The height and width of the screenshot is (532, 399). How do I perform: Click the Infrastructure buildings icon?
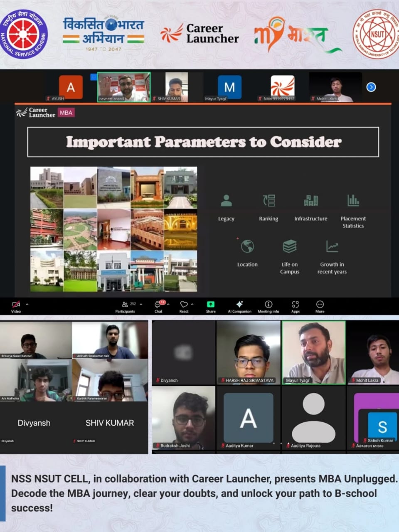311,201
